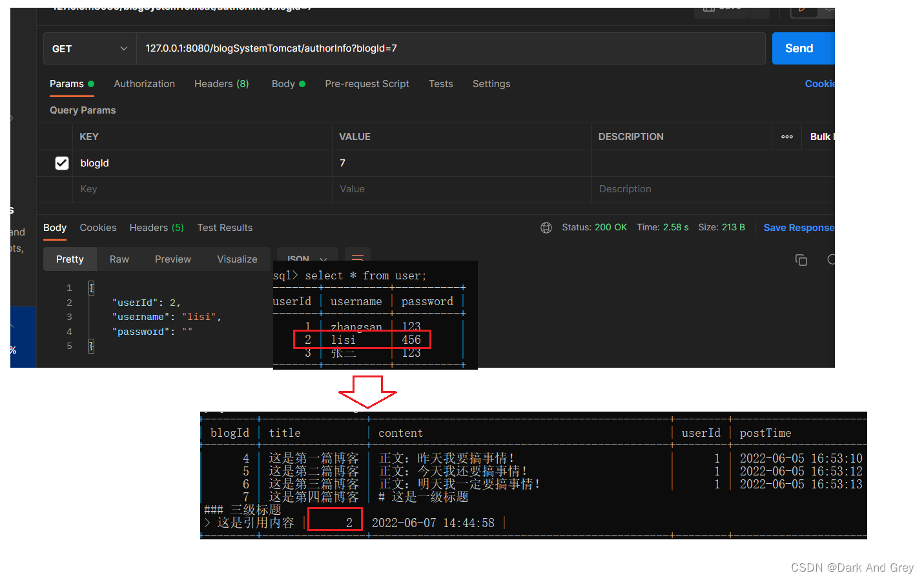924x580 pixels.
Task: Click password '456' in the user table
Action: (x=411, y=340)
